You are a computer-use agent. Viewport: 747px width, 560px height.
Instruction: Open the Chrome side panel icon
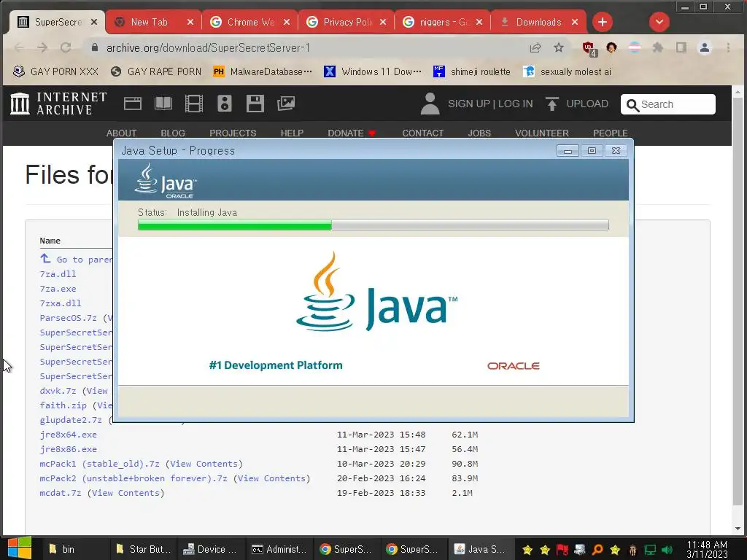681,47
